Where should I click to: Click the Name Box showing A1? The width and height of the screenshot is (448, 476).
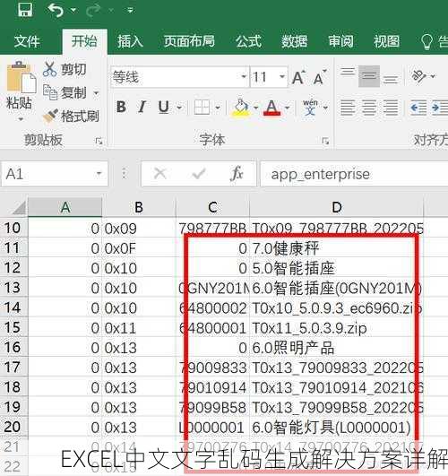(x=55, y=174)
